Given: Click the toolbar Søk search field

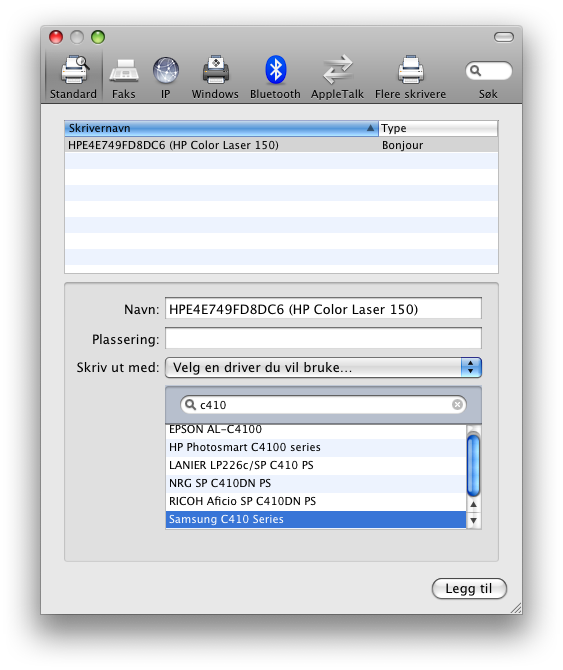Looking at the screenshot, I should 489,71.
